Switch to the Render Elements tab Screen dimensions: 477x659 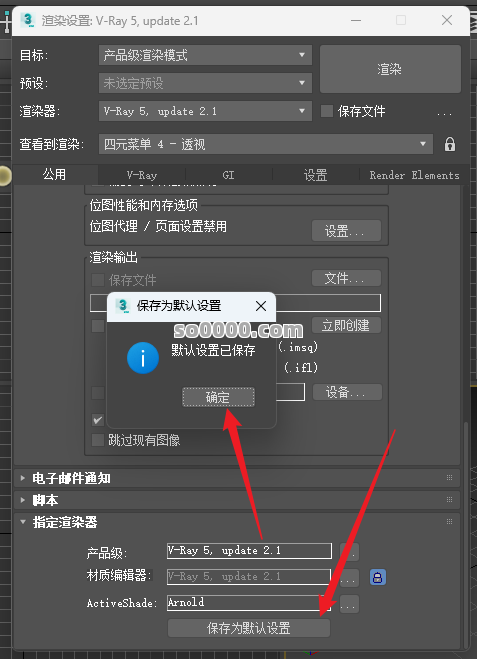click(414, 175)
